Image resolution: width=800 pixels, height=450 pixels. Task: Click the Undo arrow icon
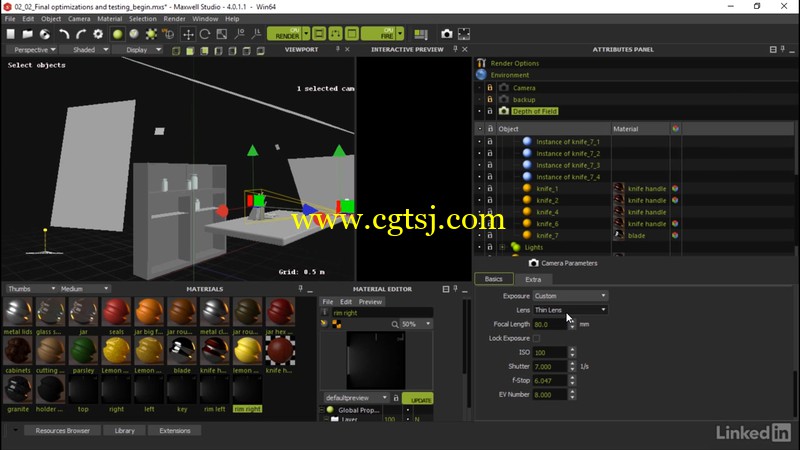[x=64, y=34]
